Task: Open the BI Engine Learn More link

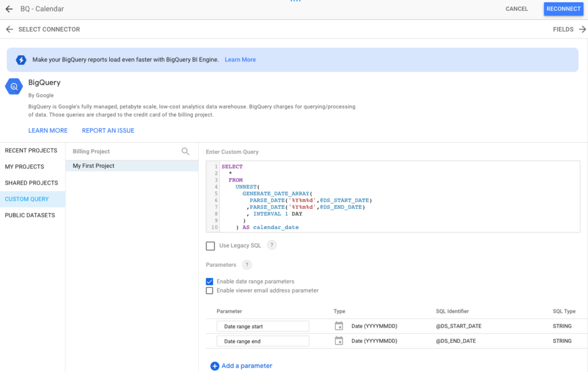Action: [240, 60]
